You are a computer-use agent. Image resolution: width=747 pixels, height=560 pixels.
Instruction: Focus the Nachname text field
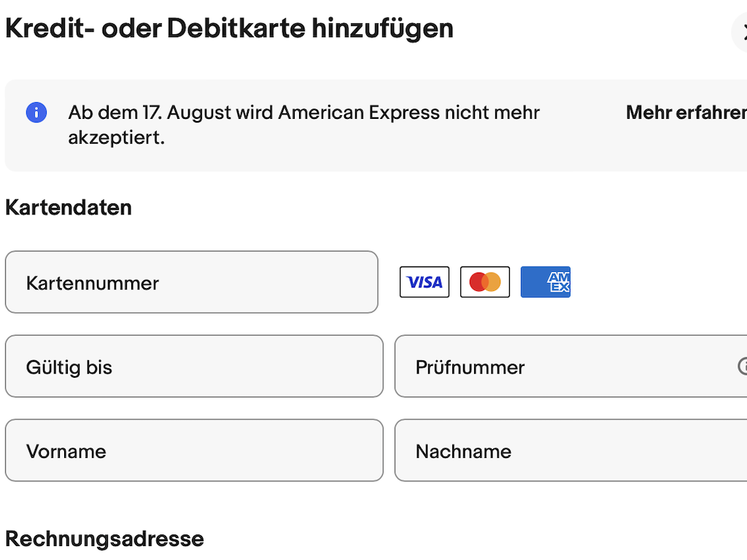tap(569, 451)
